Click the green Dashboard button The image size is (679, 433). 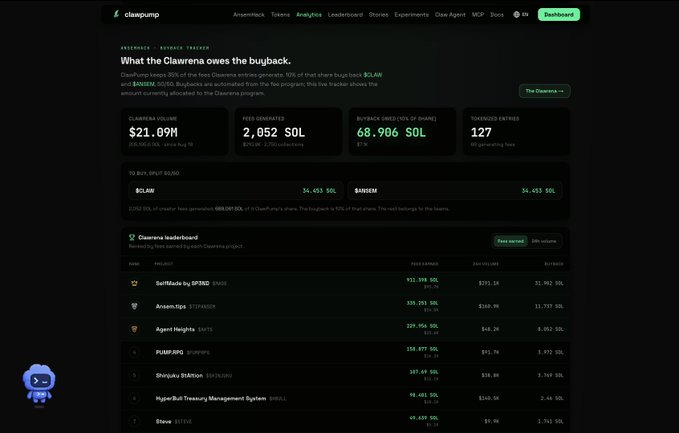(x=559, y=14)
